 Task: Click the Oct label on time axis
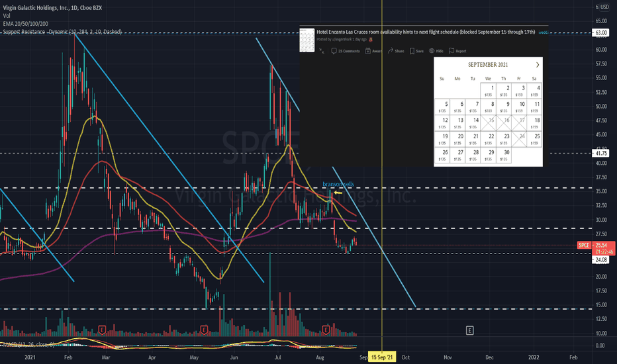coord(405,357)
